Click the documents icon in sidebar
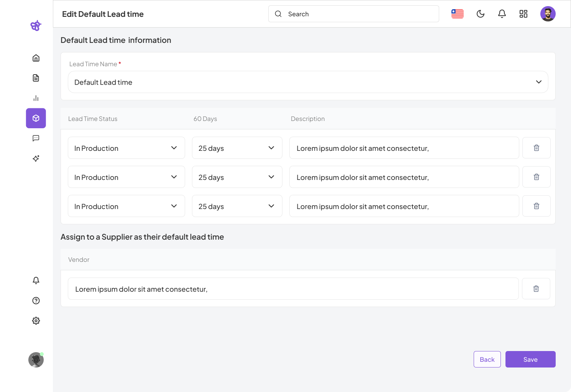The width and height of the screenshot is (571, 392). (36, 78)
